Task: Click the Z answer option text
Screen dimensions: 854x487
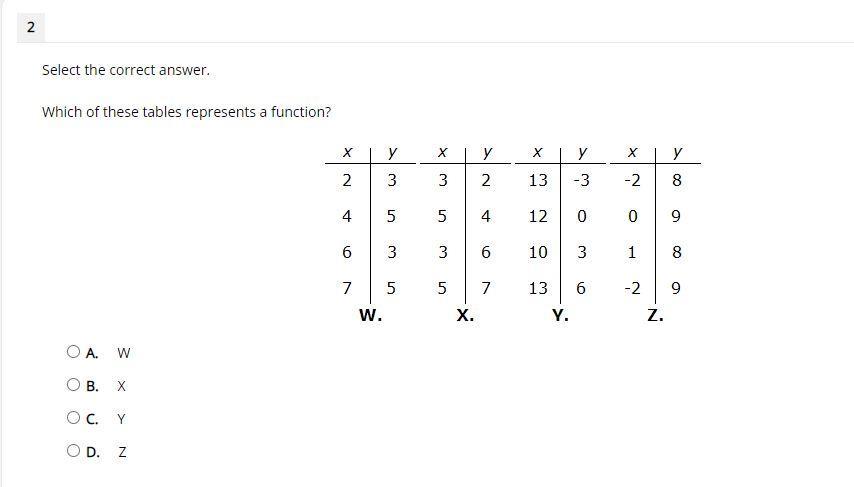Action: (123, 452)
